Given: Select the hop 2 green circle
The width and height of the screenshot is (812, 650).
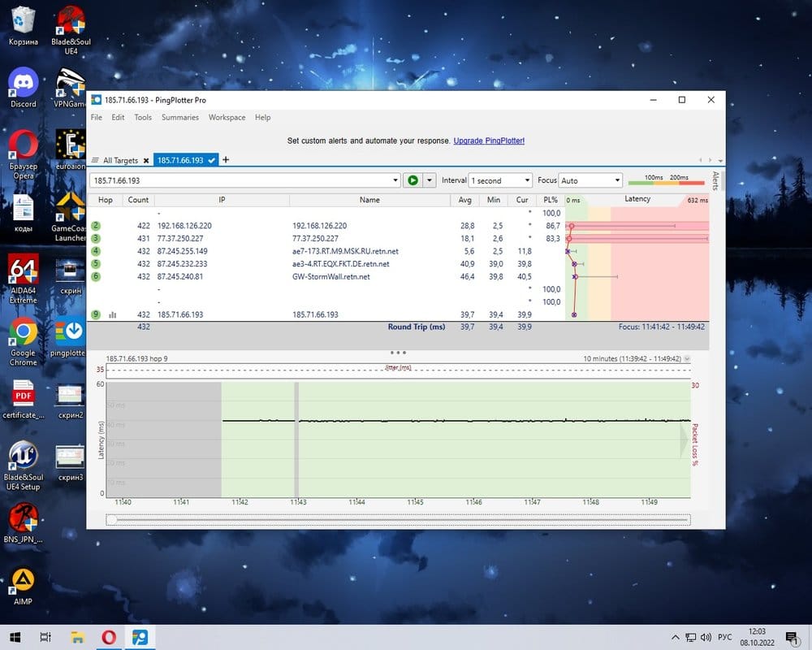Looking at the screenshot, I should click(x=96, y=226).
